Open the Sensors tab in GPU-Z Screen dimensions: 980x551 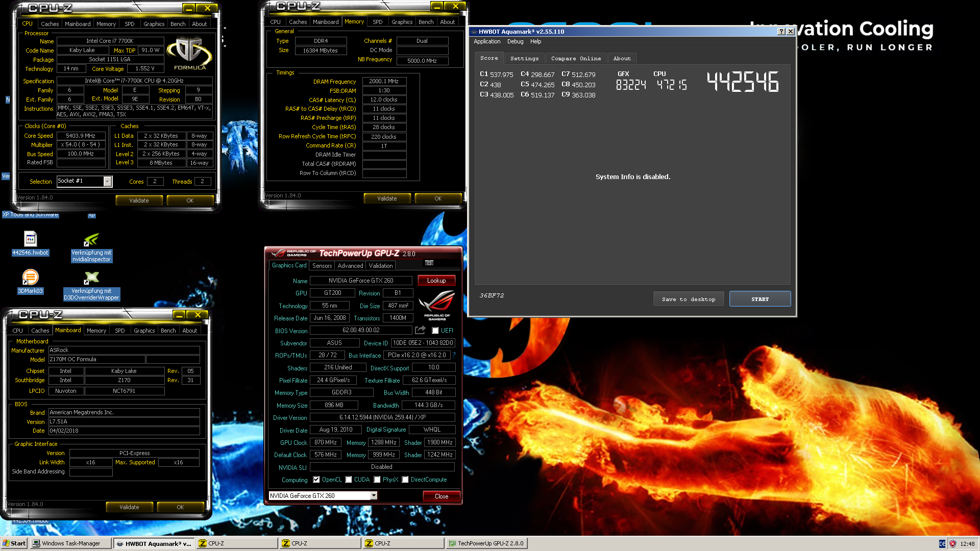click(322, 266)
